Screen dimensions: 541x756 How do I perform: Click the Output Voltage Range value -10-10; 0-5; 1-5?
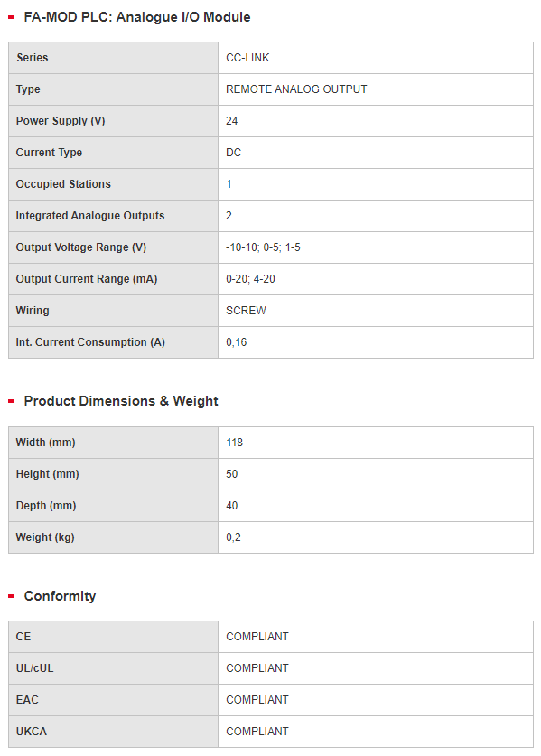[263, 247]
